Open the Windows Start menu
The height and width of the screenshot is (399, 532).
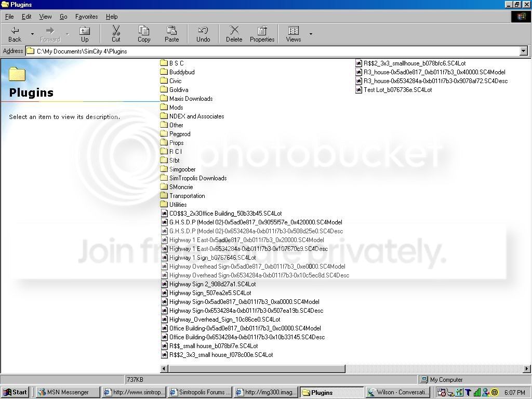15,392
